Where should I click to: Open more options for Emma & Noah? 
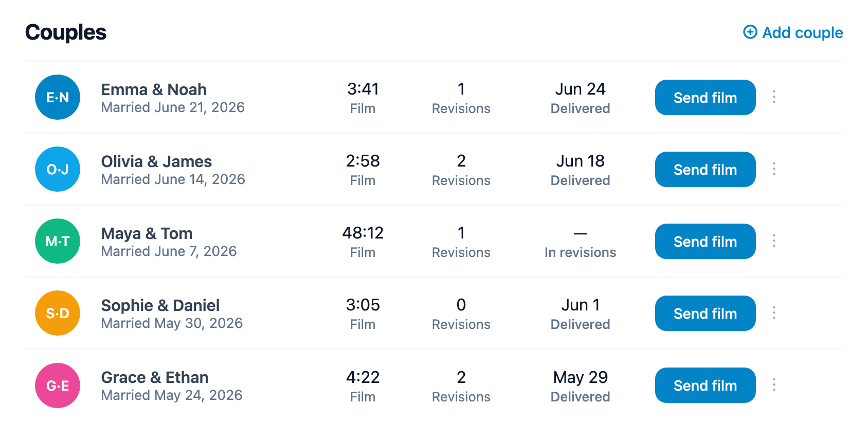click(774, 97)
